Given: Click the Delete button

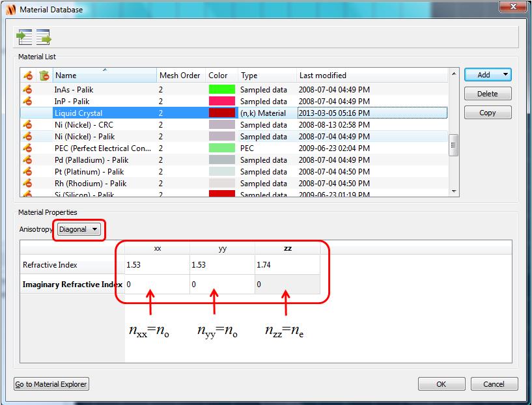Looking at the screenshot, I should [488, 94].
